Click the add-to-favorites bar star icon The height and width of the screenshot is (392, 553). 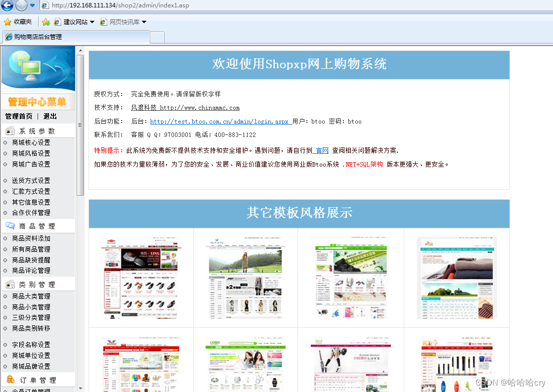tap(46, 22)
